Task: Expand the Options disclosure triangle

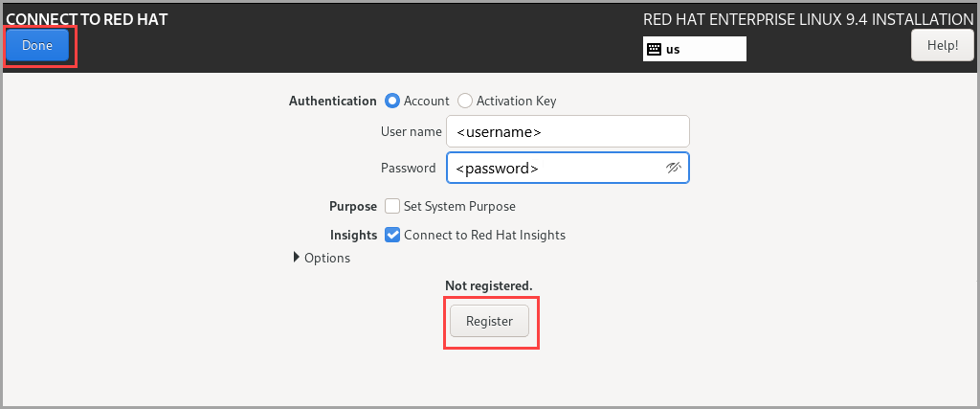Action: (297, 257)
